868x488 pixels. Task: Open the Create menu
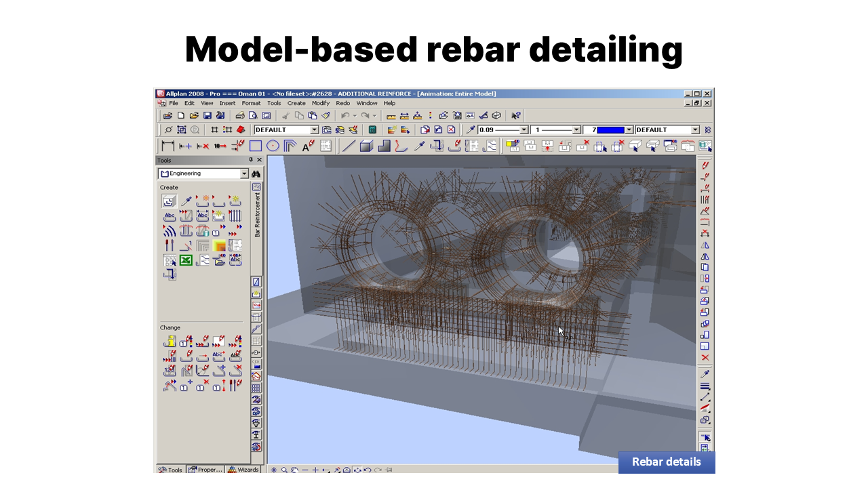point(296,103)
